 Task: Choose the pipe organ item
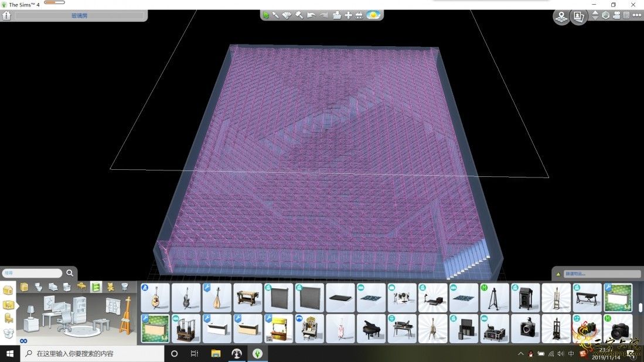[309, 329]
